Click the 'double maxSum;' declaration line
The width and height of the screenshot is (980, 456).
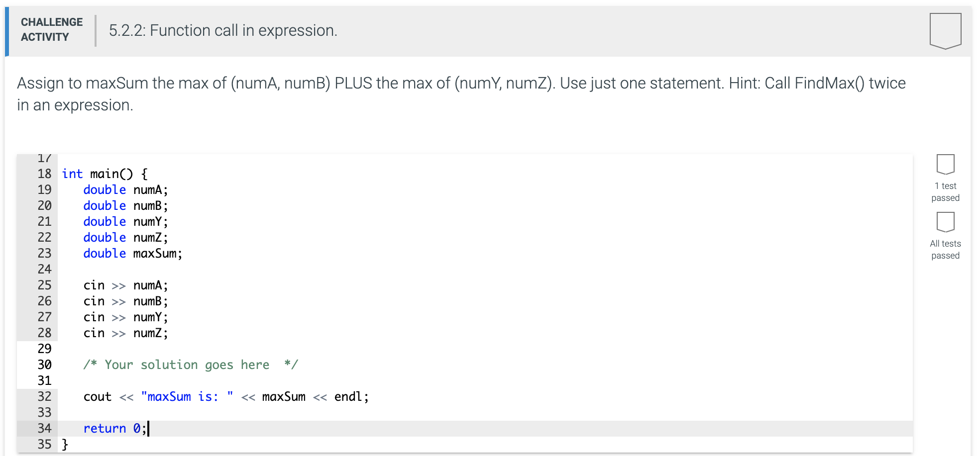[x=132, y=253]
